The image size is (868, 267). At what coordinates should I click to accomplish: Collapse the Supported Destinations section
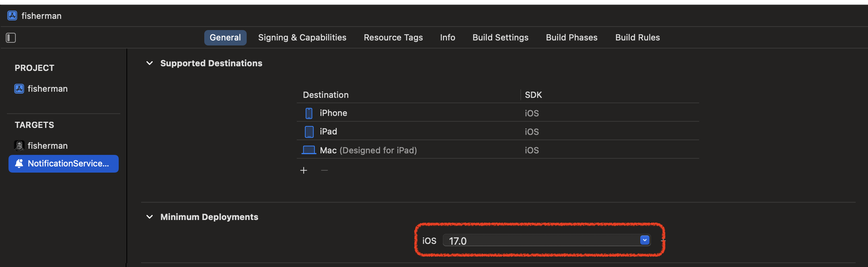click(150, 63)
